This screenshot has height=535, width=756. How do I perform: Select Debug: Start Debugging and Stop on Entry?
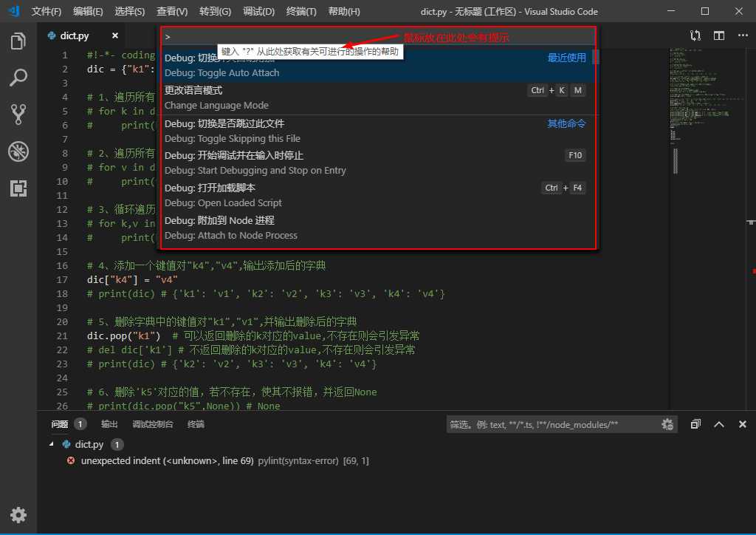pos(379,163)
